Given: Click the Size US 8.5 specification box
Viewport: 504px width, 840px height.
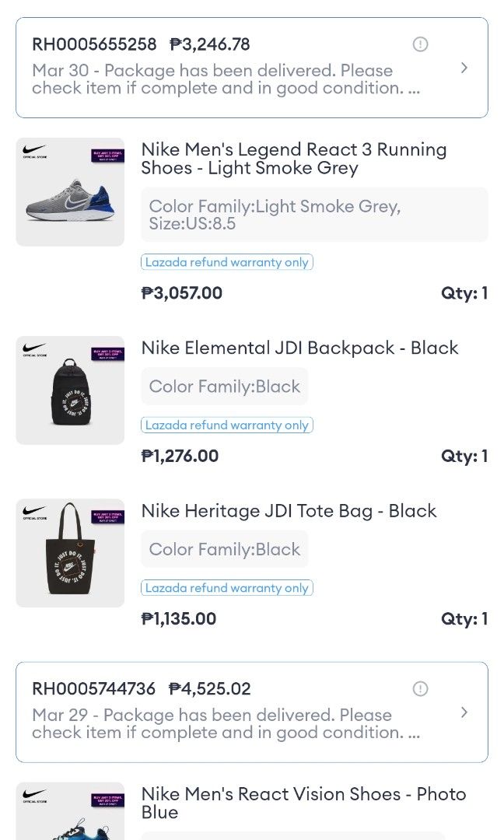Looking at the screenshot, I should click(x=314, y=215).
